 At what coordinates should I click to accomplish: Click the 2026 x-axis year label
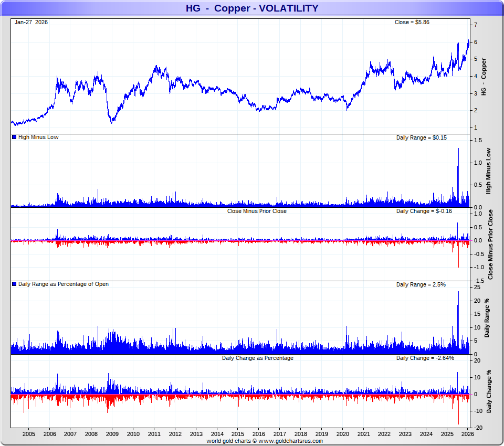coord(468,434)
